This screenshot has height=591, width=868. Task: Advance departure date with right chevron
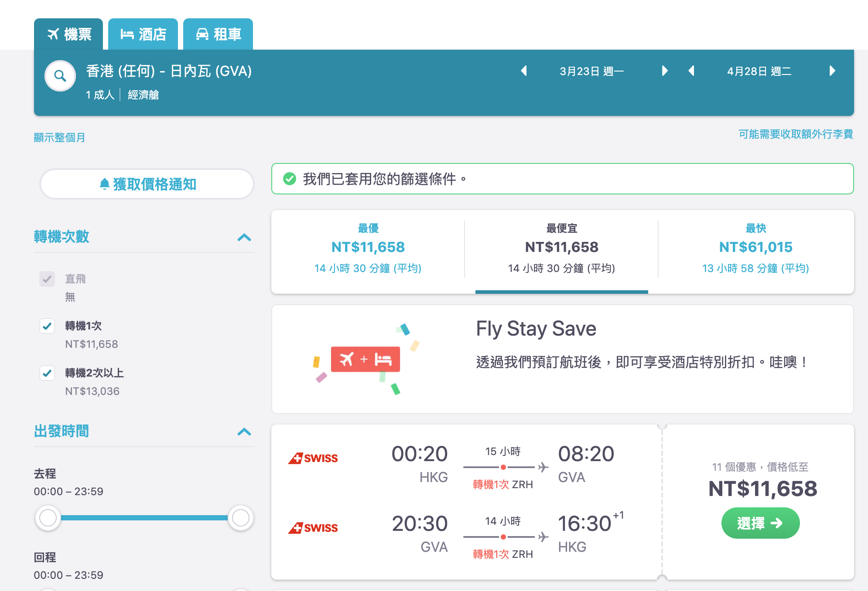pyautogui.click(x=664, y=71)
